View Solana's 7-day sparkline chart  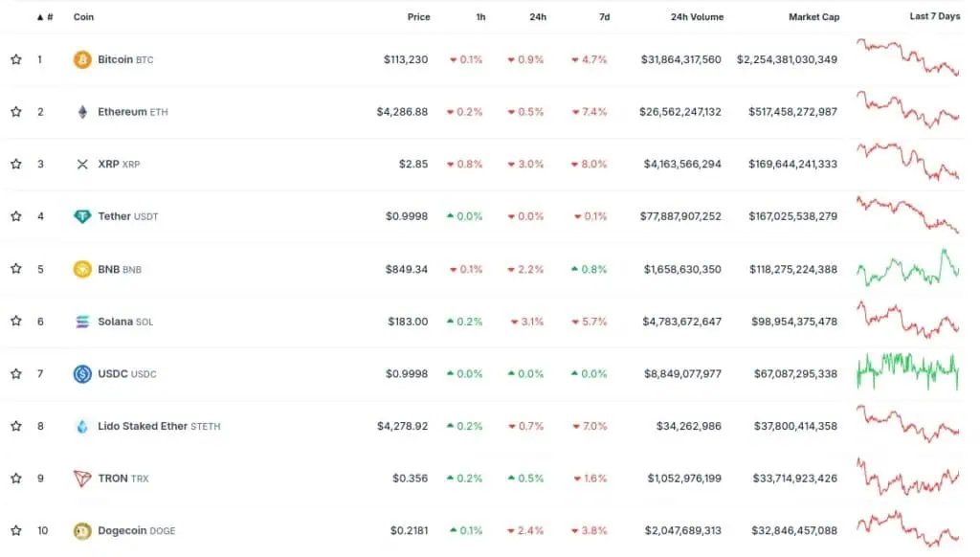(x=907, y=320)
